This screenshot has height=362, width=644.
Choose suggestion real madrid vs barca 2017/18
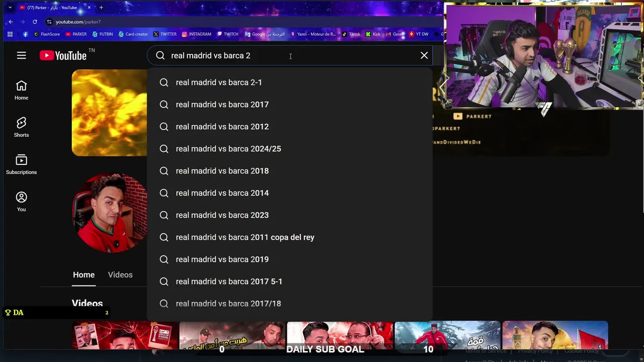coord(290,304)
